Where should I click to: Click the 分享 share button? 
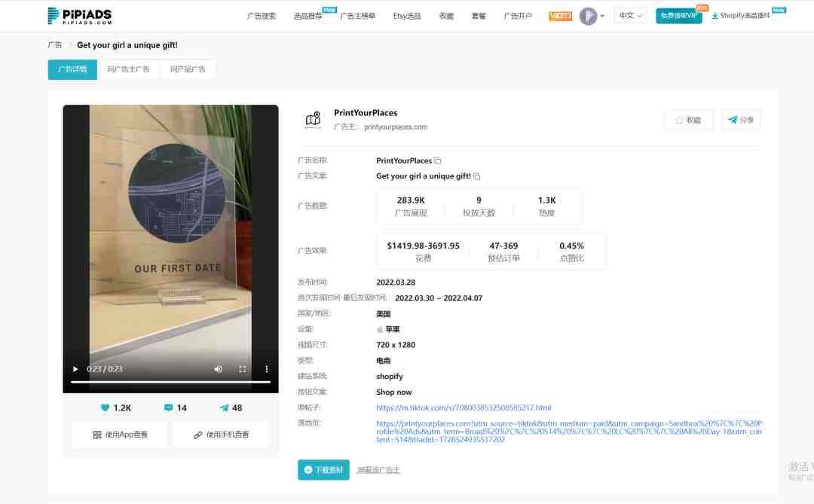[741, 120]
